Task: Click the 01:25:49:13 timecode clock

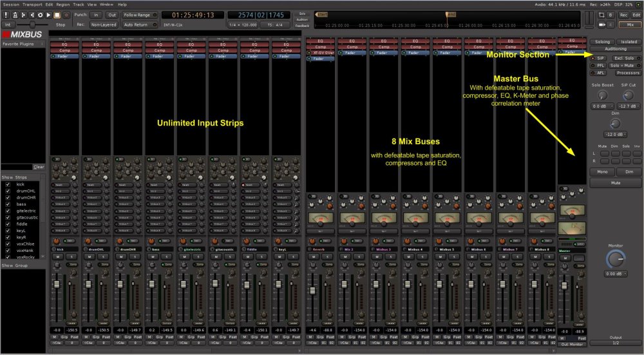Action: pos(193,15)
